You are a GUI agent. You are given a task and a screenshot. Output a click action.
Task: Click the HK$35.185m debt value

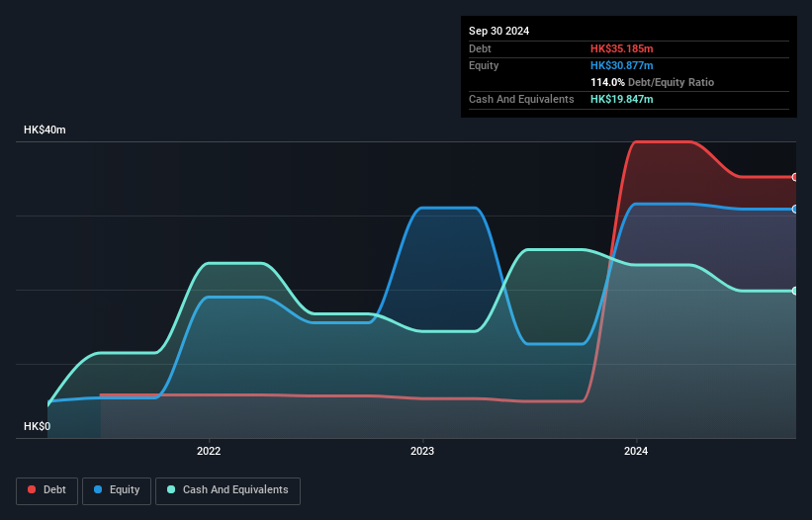(621, 48)
